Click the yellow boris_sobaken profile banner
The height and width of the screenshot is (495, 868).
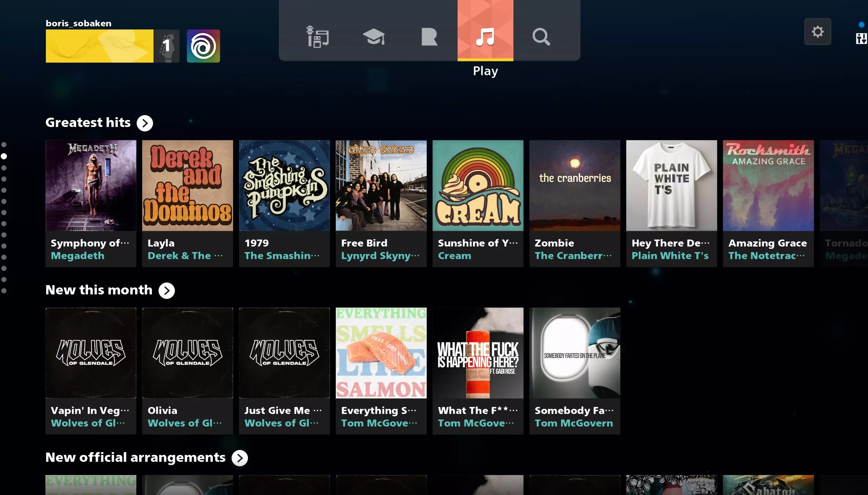coord(99,46)
